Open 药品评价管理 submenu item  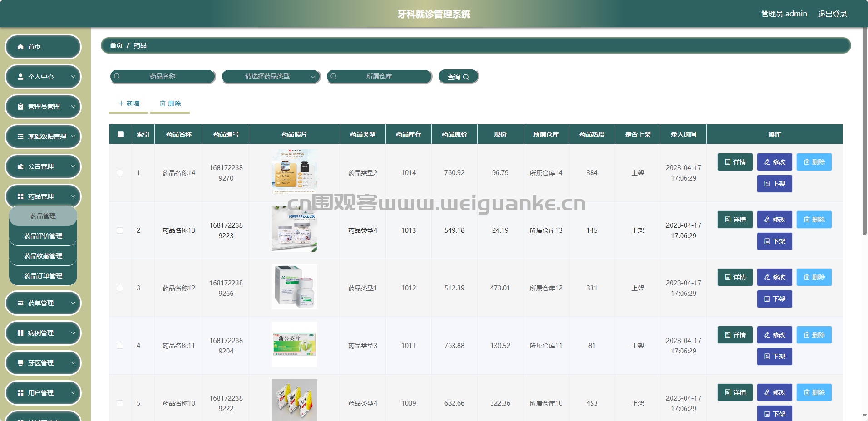point(43,236)
